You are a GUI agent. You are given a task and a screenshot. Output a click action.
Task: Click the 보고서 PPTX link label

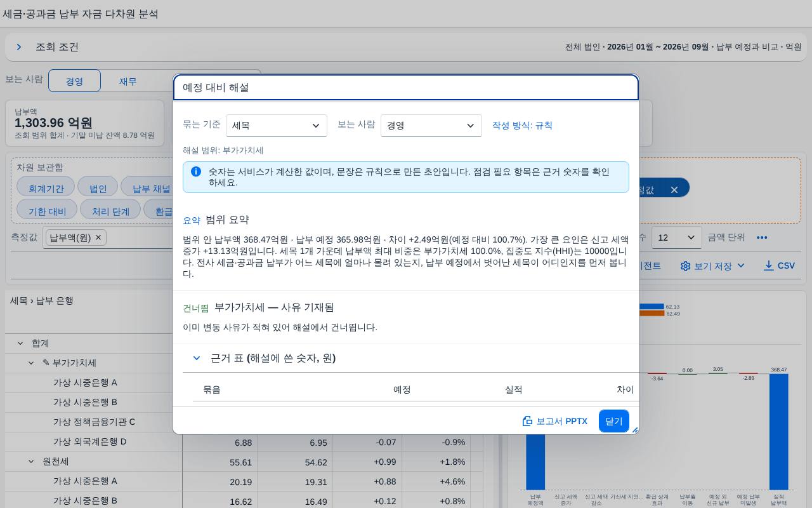coord(562,421)
